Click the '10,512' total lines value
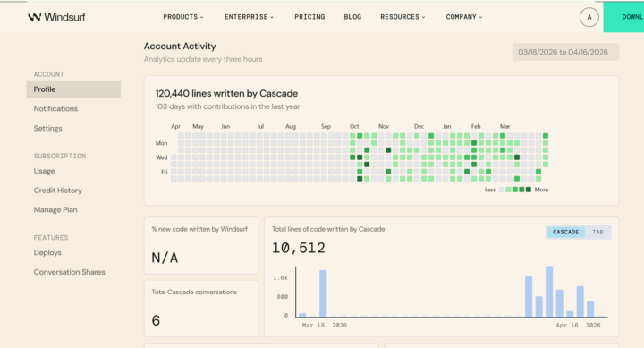The width and height of the screenshot is (644, 348). pyautogui.click(x=299, y=248)
